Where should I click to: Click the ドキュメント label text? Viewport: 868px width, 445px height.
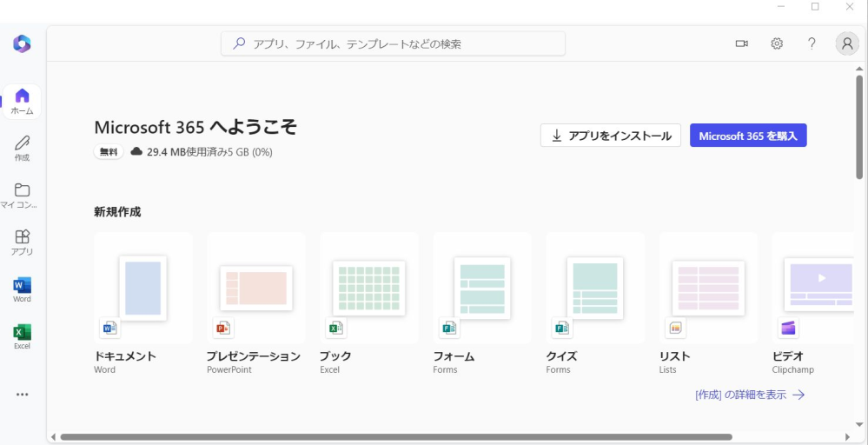point(125,355)
